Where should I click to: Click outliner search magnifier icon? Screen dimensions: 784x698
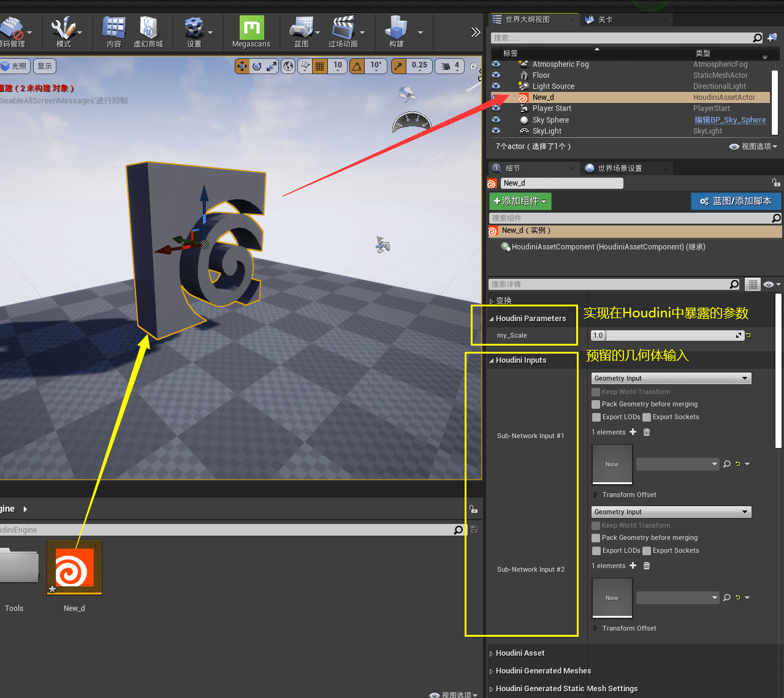click(758, 38)
